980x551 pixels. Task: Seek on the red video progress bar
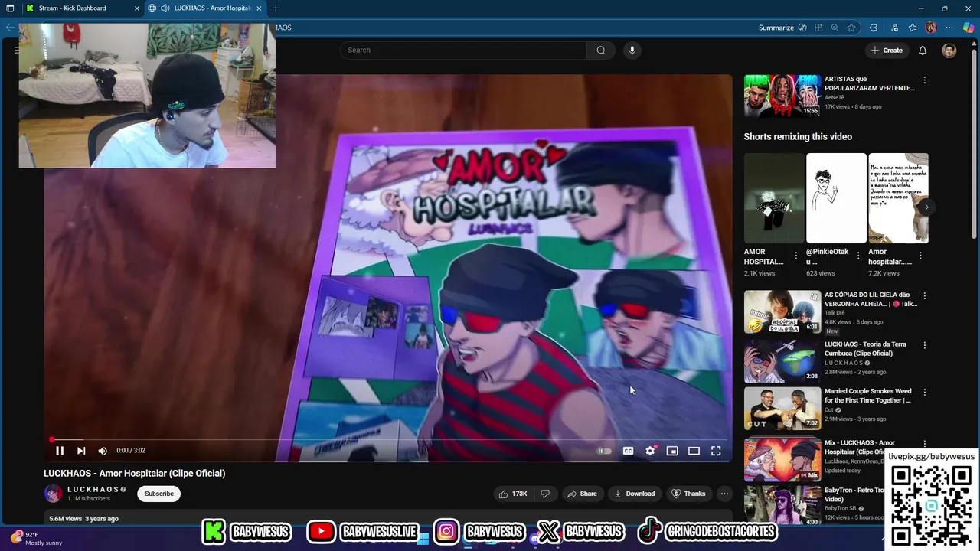click(x=387, y=439)
